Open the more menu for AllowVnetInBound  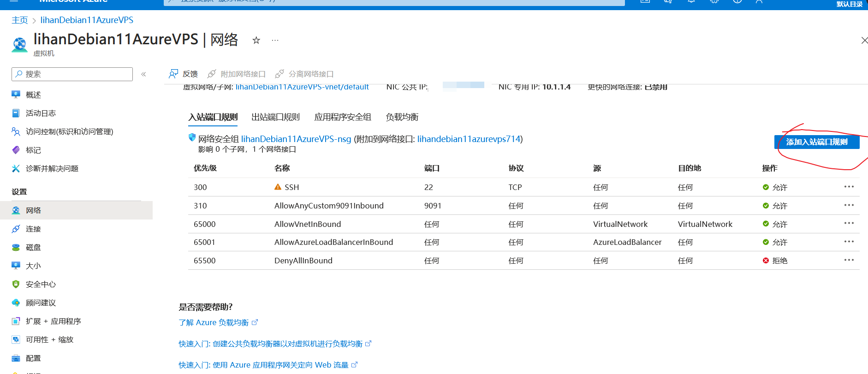(x=849, y=223)
